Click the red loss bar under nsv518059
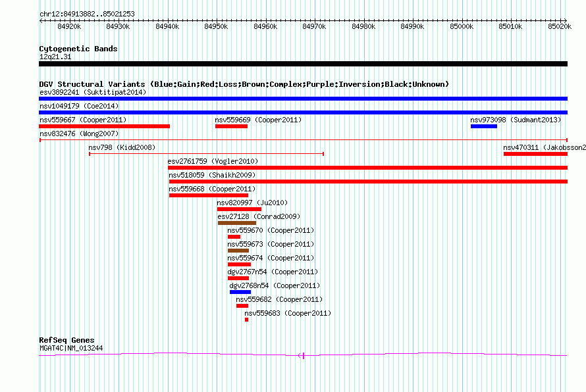This screenshot has height=392, width=586. click(x=368, y=182)
